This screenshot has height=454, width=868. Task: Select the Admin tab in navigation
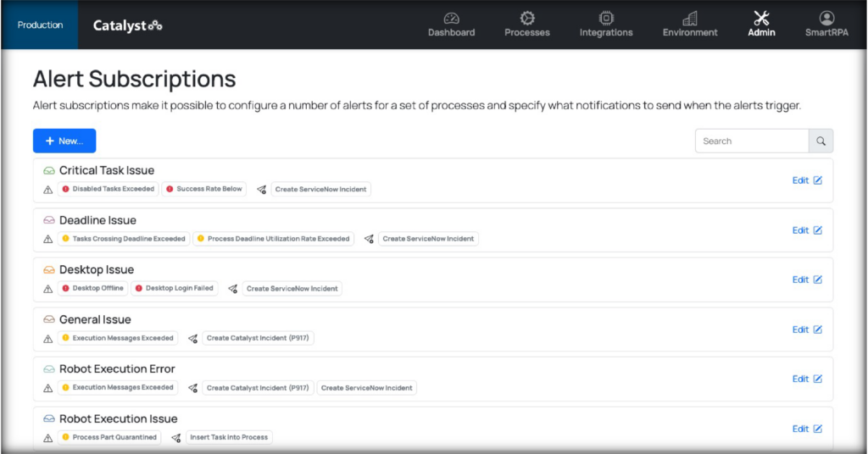pos(760,25)
